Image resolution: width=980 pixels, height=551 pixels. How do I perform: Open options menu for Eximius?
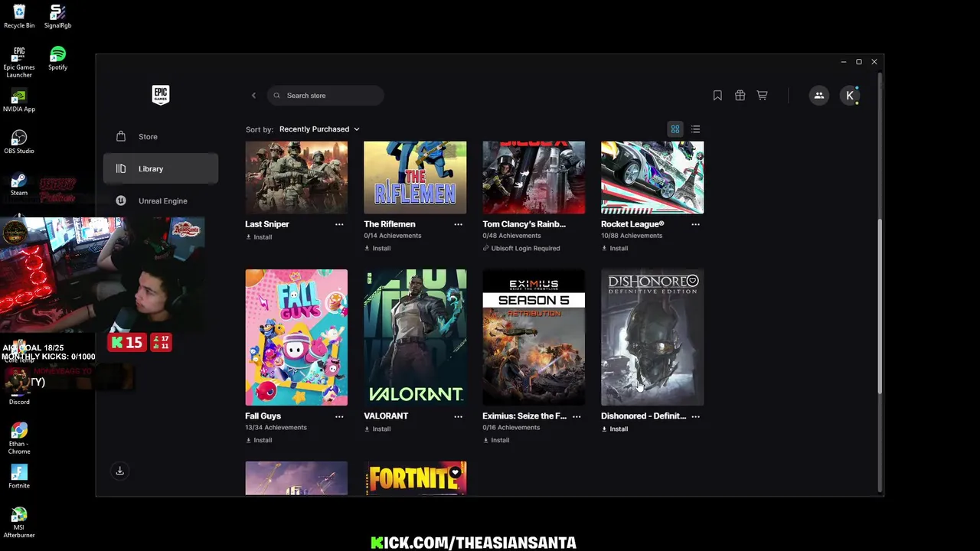[577, 416]
